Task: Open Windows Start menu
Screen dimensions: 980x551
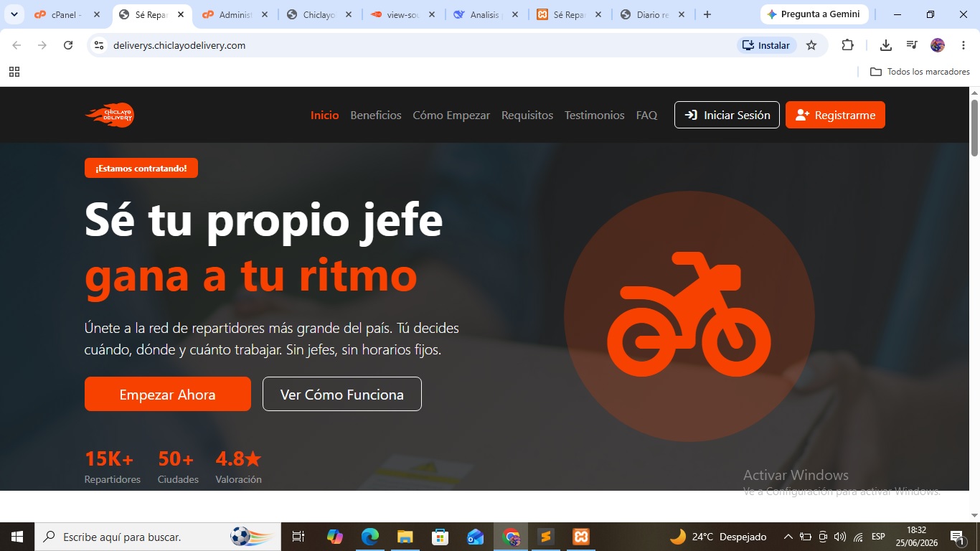Action: click(x=17, y=537)
